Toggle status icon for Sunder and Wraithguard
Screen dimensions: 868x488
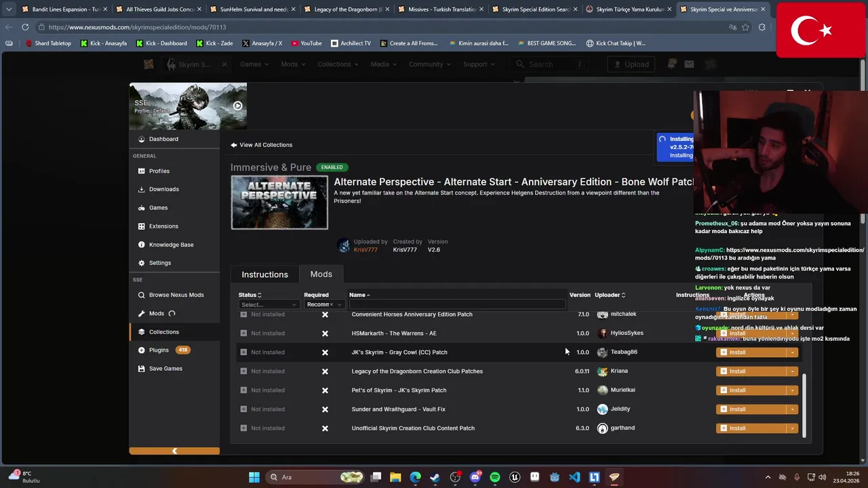(243, 409)
